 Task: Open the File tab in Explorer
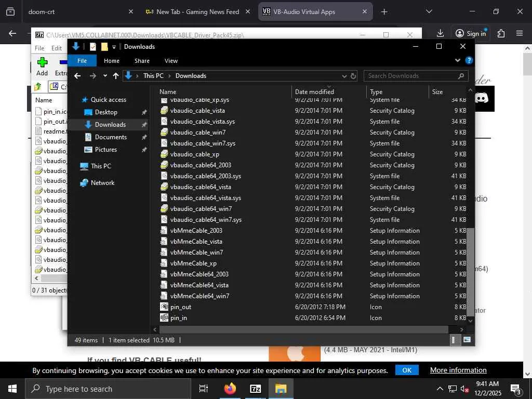pos(82,61)
